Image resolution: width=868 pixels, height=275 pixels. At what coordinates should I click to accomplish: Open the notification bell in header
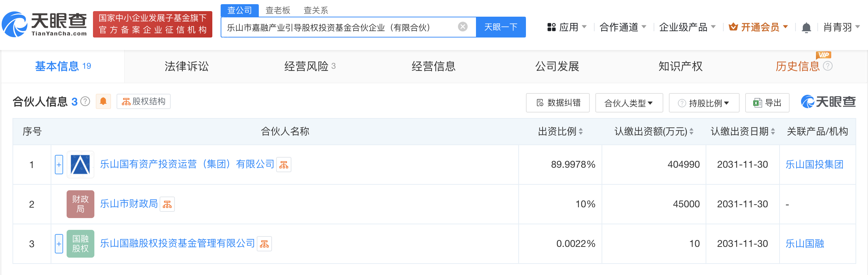tap(806, 27)
